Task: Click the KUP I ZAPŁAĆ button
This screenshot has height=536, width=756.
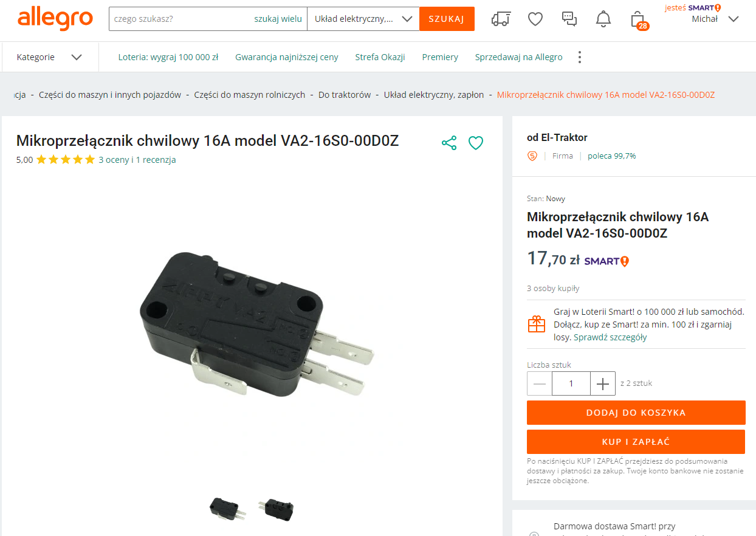Action: tap(636, 442)
